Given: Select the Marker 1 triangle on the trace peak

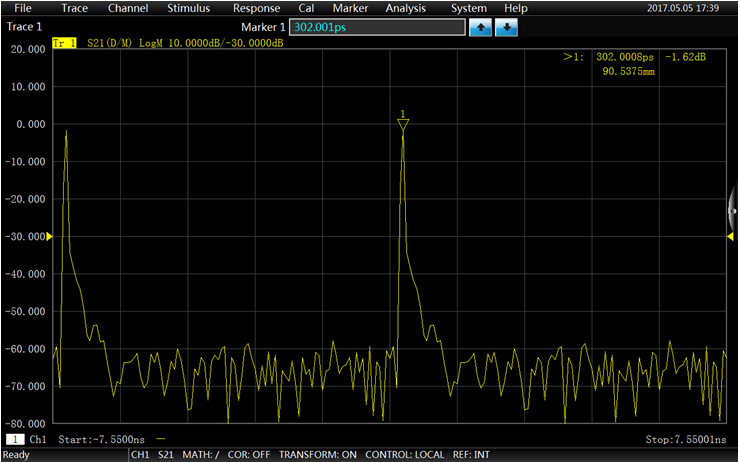Looking at the screenshot, I should 402,123.
